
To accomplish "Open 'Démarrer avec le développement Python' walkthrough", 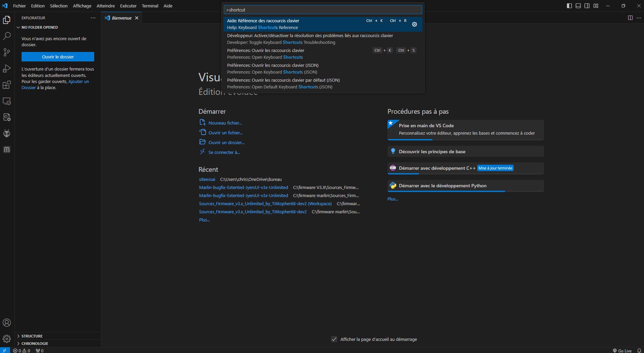I will coord(465,186).
